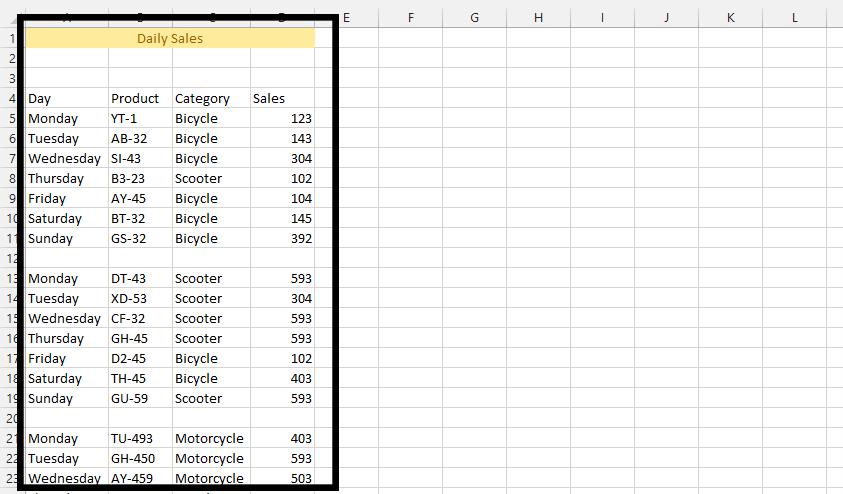Click the cell with TU-493
The image size is (843, 494).
[x=140, y=438]
